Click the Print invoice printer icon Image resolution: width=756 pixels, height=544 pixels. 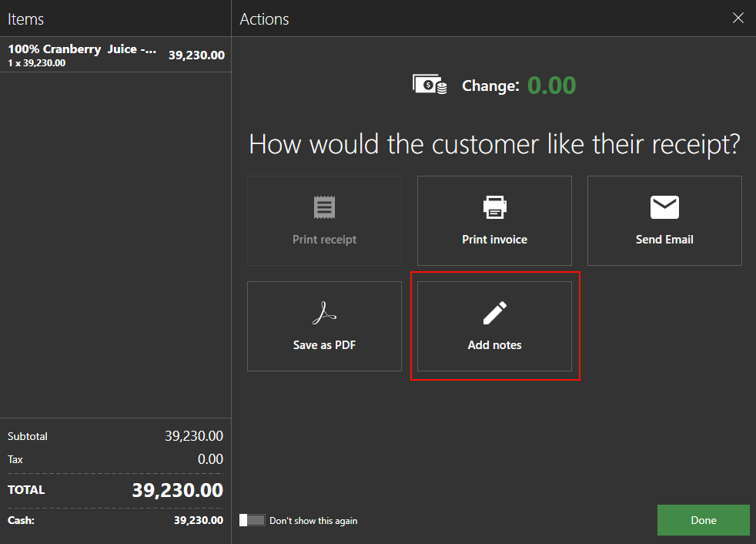click(x=493, y=207)
